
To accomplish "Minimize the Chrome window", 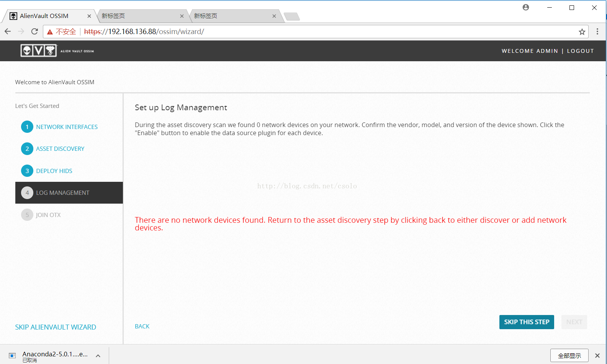I will coord(550,7).
